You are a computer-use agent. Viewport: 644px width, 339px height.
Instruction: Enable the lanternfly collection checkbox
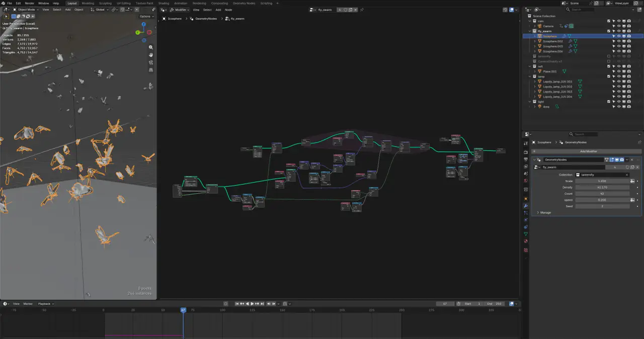click(x=609, y=56)
